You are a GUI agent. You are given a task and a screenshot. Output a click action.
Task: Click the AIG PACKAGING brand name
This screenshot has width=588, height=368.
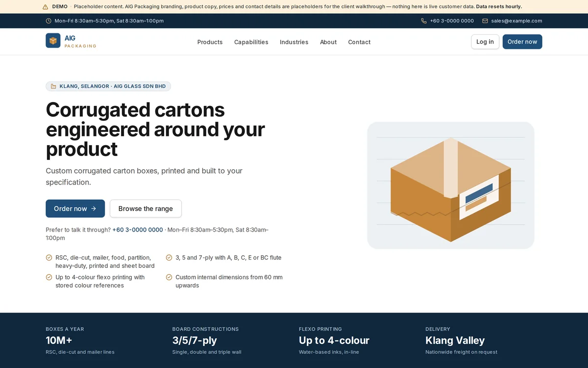coord(80,42)
